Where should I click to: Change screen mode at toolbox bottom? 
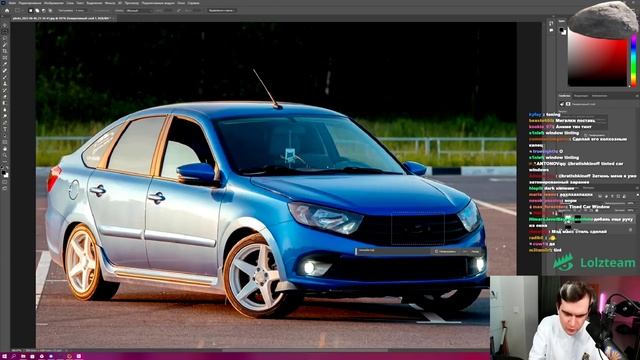5,189
